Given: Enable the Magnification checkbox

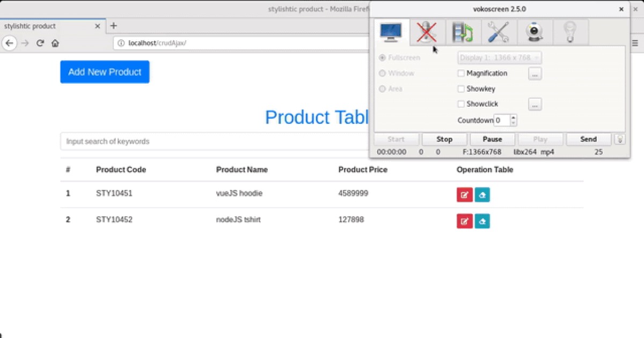Looking at the screenshot, I should pyautogui.click(x=461, y=74).
